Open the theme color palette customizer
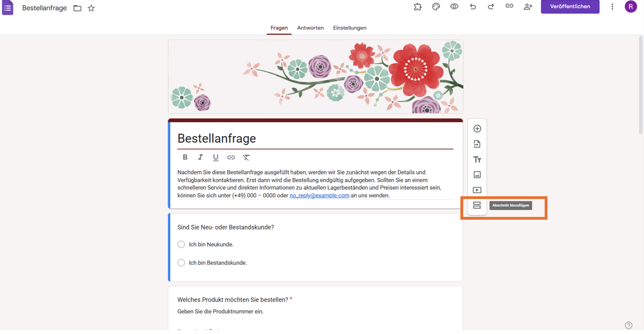Image resolution: width=644 pixels, height=334 pixels. pos(436,7)
